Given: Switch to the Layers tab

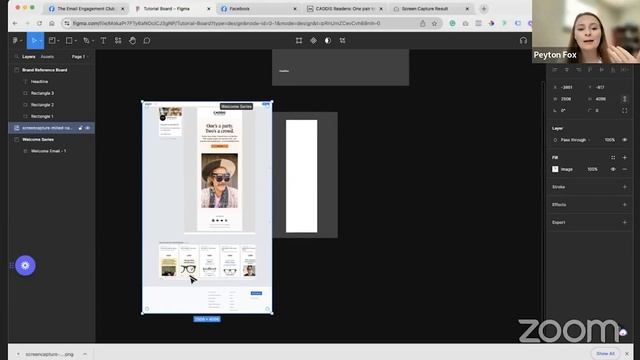Looking at the screenshot, I should click(29, 57).
